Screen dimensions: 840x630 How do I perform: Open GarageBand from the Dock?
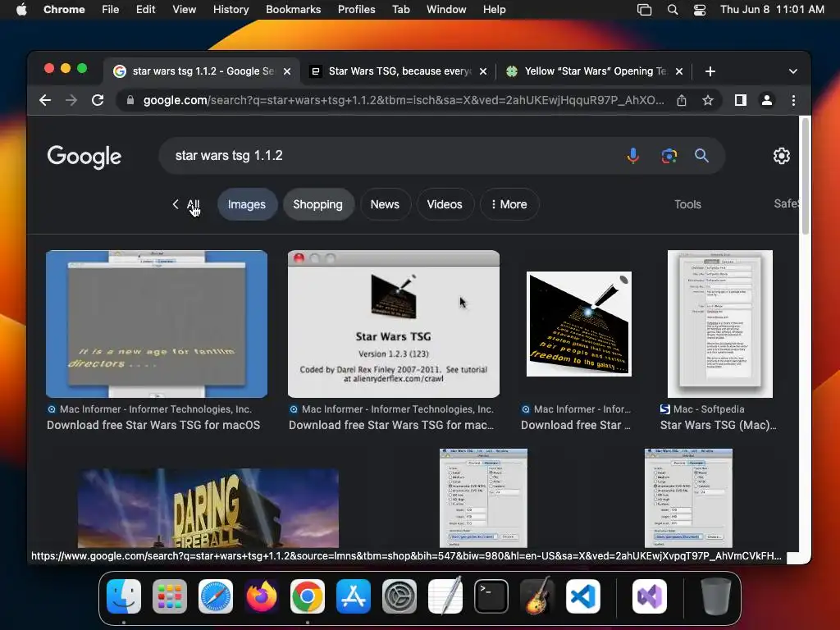tap(537, 596)
